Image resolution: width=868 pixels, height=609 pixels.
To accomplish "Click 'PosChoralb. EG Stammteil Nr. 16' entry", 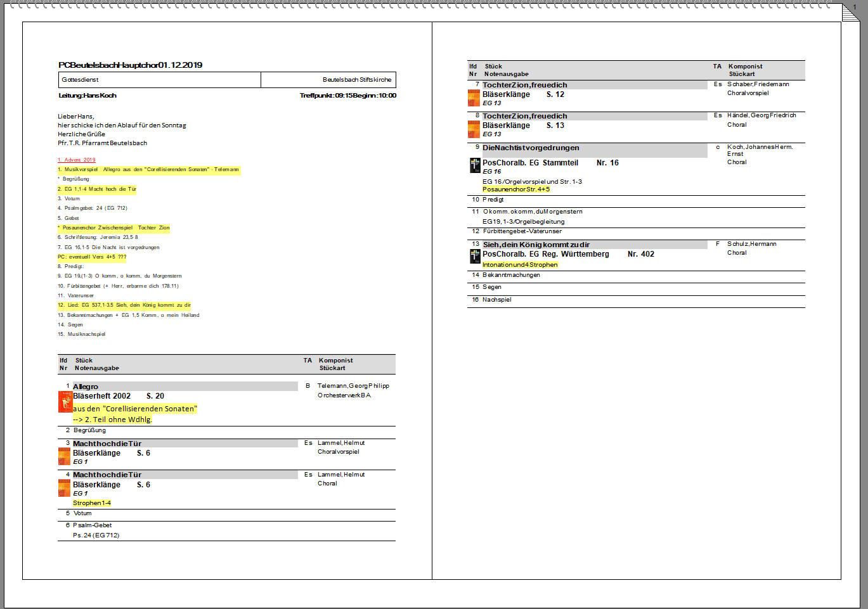I will [550, 163].
